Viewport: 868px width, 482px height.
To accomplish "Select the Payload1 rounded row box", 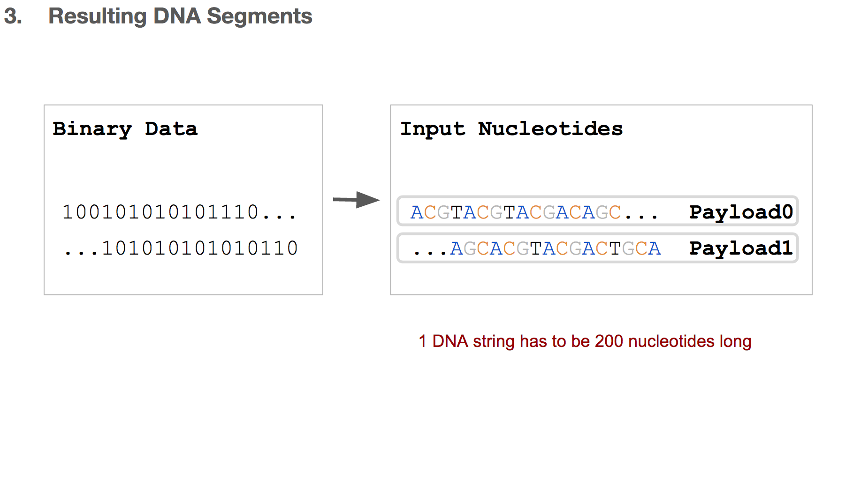I will (x=597, y=248).
